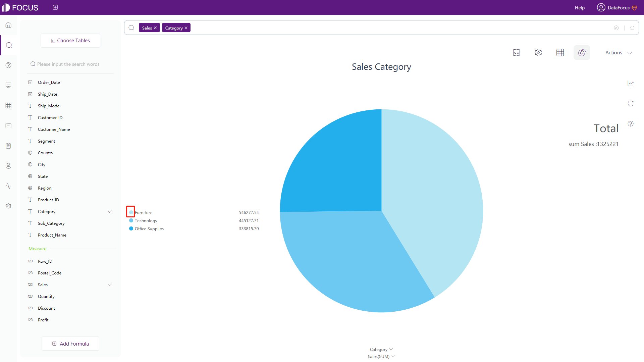Screen dimensions: 644x362
Task: Click the DataFocus user avatar icon
Action: point(601,7)
